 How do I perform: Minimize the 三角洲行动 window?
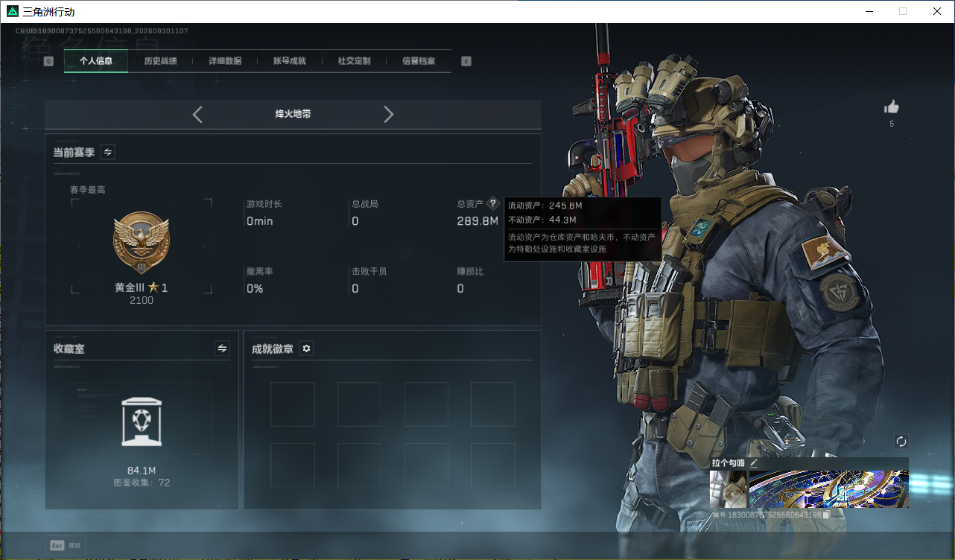(x=869, y=11)
